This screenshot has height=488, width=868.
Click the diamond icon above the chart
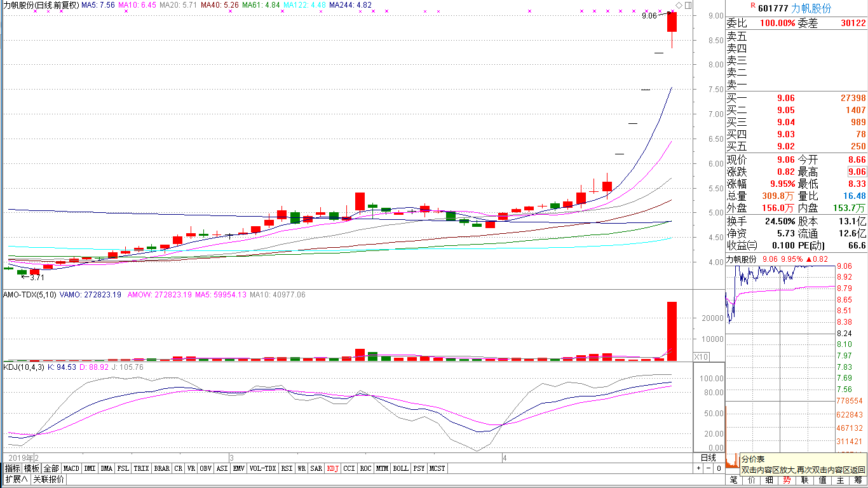coord(679,5)
